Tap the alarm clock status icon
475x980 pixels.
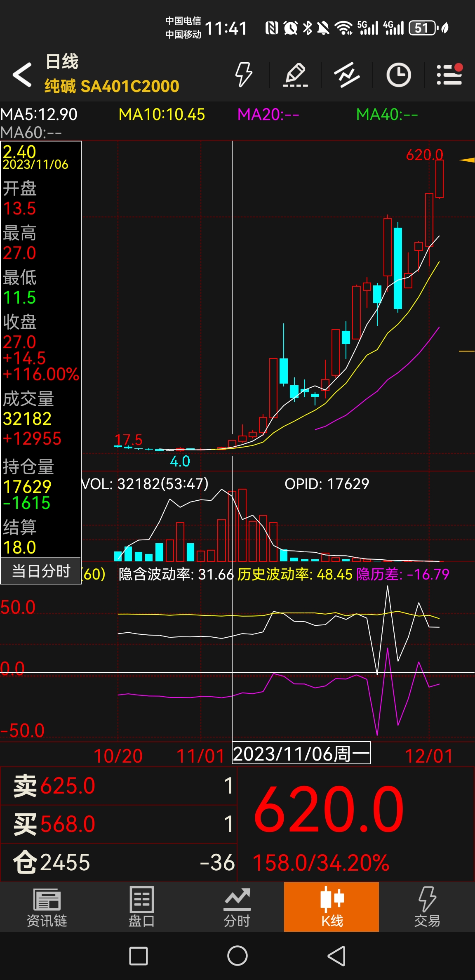pos(290,28)
